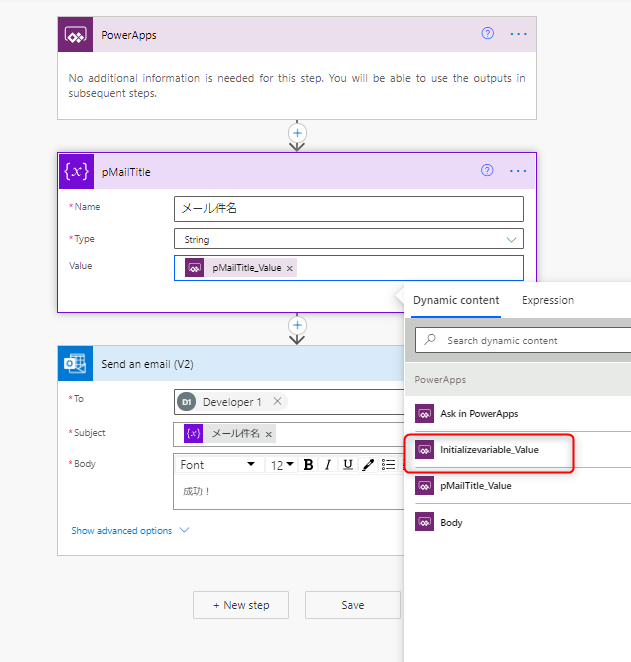Click the PowerApps trigger icon

coord(76,35)
